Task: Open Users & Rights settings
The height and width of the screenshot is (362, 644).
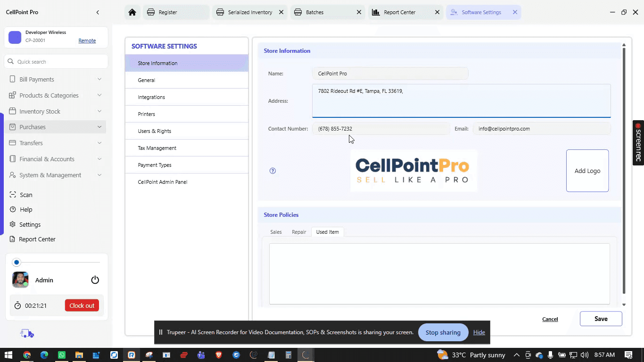Action: point(187,131)
